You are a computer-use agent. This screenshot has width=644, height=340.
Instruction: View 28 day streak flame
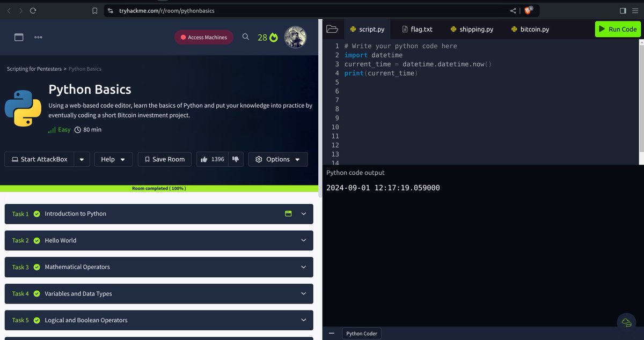tap(268, 38)
